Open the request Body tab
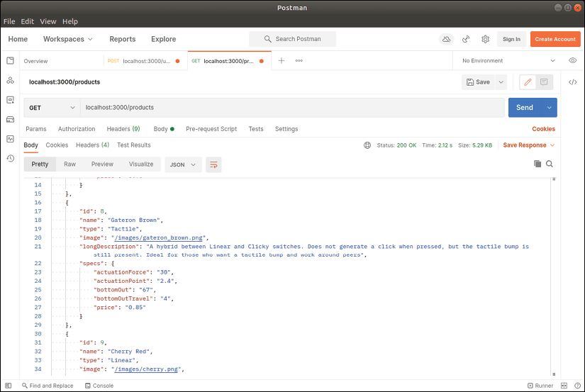The image size is (585, 392). (x=164, y=129)
